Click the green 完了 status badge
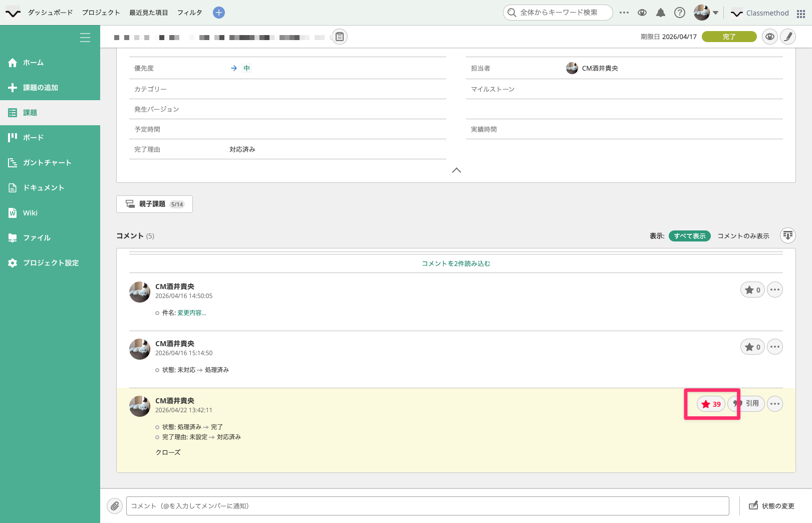The width and height of the screenshot is (812, 523). (x=729, y=37)
